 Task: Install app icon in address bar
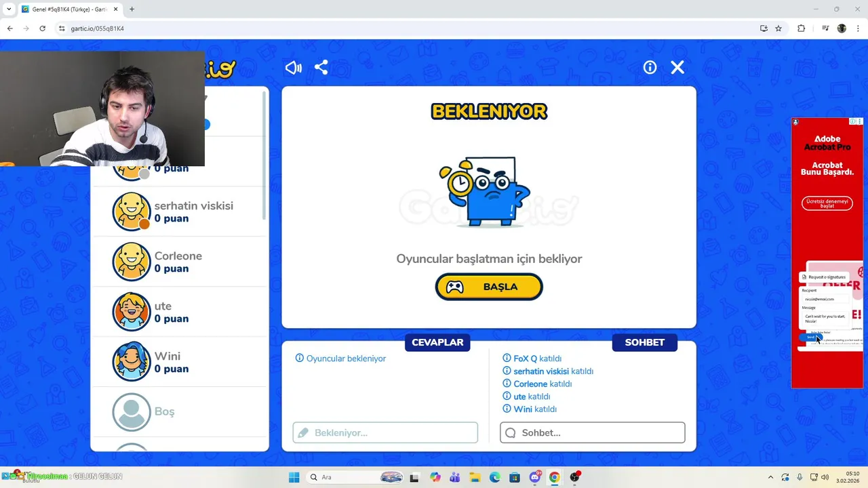click(x=764, y=28)
